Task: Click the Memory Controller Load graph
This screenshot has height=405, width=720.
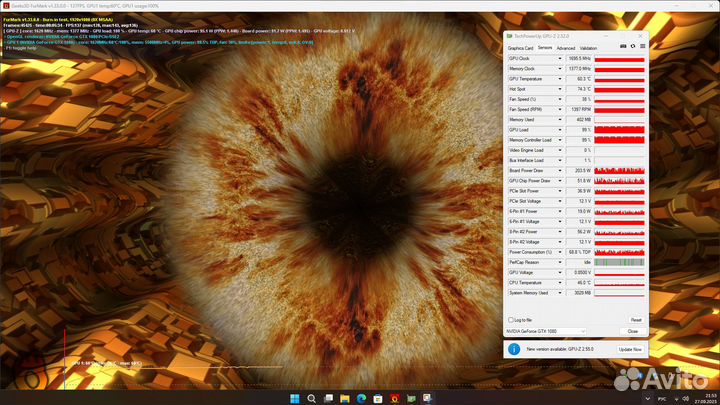Action: tap(619, 140)
